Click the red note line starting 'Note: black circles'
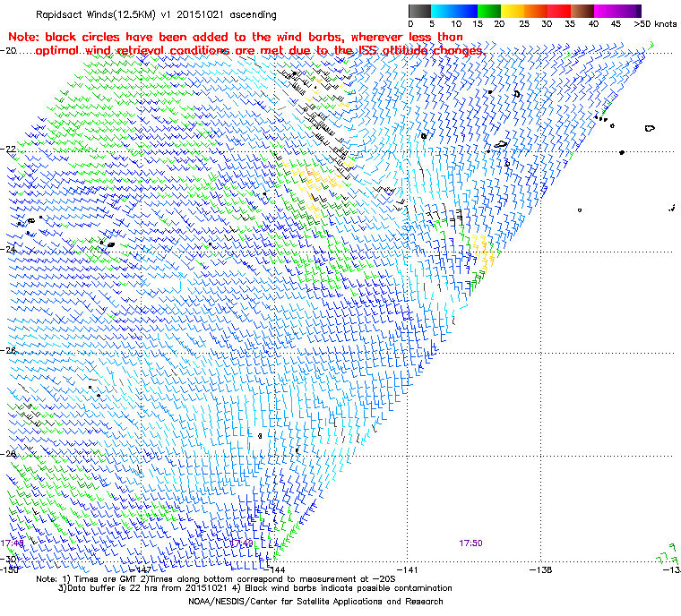681x616 pixels. tap(236, 37)
